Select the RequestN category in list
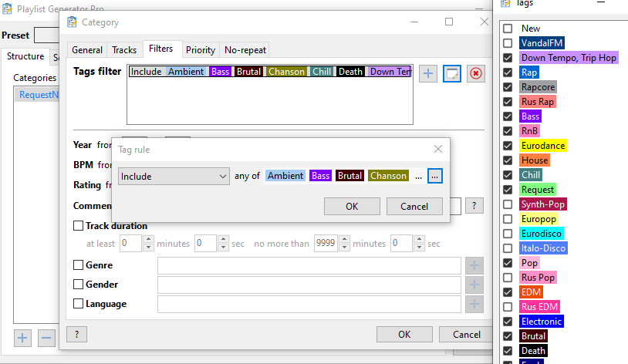 [x=37, y=95]
